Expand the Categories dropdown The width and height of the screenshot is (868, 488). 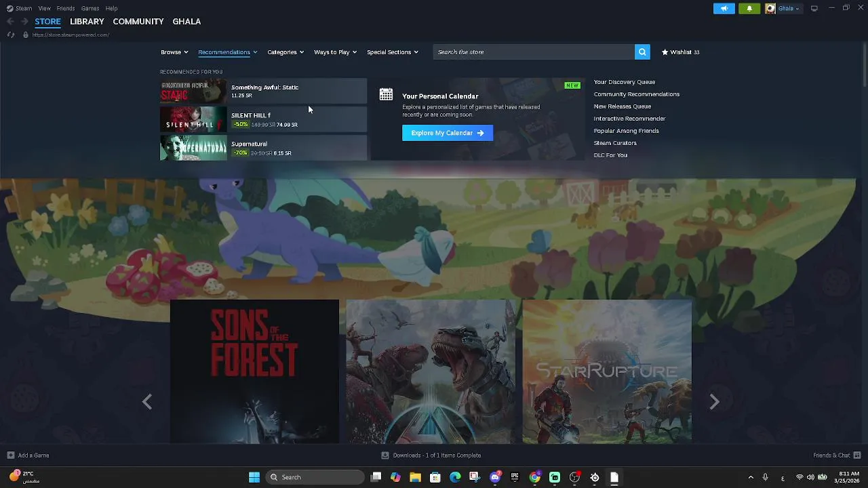[x=285, y=52]
